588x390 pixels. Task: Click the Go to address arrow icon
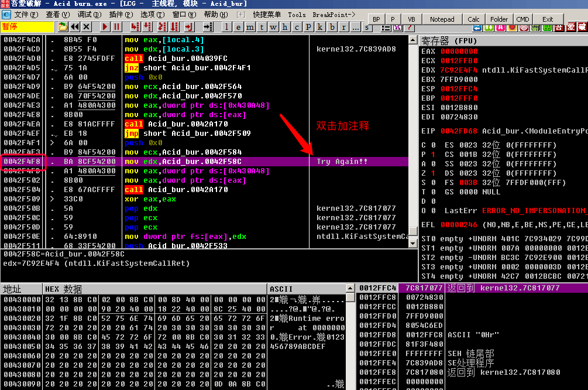coord(207,27)
